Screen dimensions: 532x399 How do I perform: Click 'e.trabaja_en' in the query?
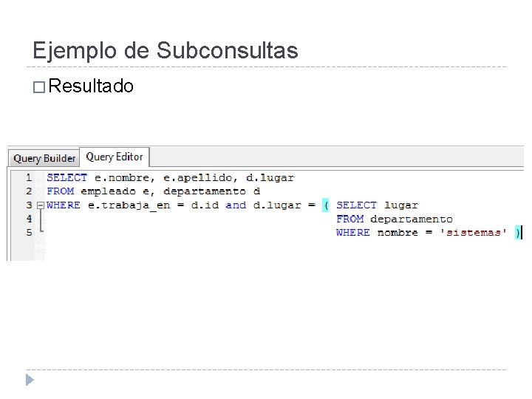click(129, 205)
